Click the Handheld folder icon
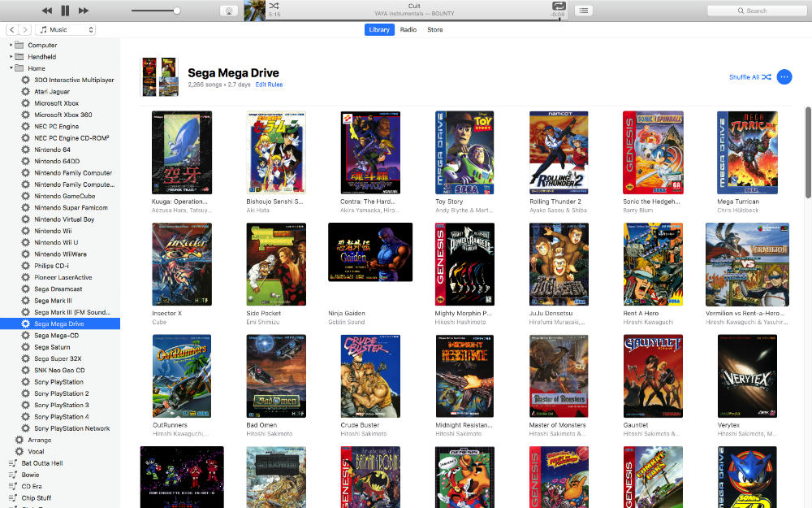This screenshot has width=812, height=508. (19, 57)
